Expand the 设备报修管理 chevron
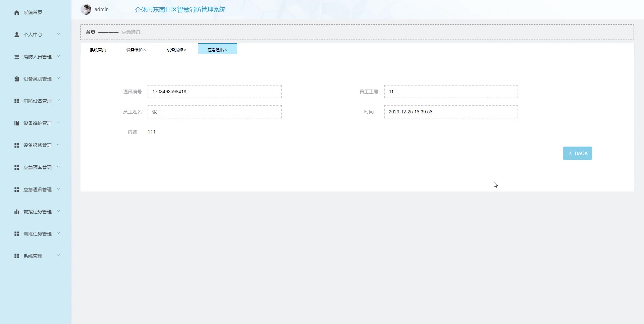This screenshot has width=644, height=324. 58,145
